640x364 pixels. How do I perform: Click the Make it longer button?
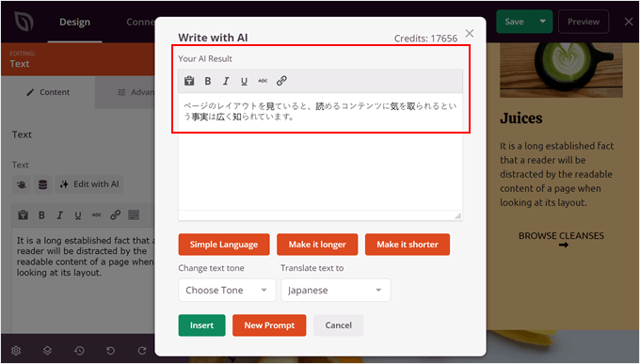tap(317, 245)
